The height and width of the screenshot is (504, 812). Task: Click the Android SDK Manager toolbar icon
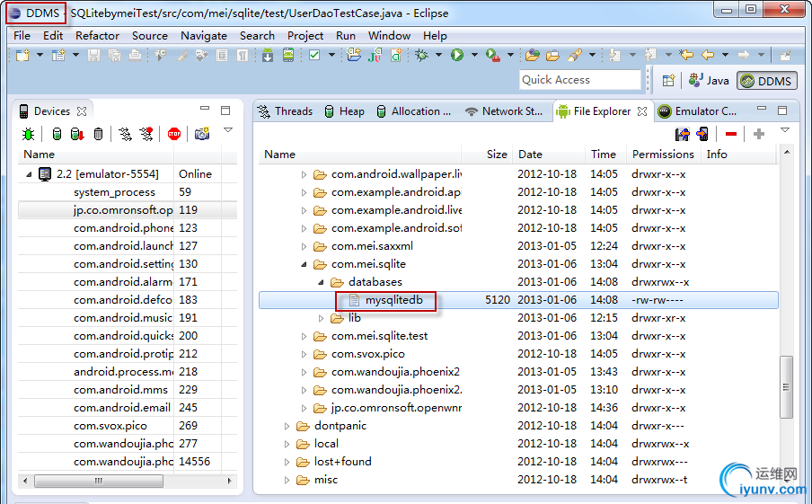click(x=268, y=55)
